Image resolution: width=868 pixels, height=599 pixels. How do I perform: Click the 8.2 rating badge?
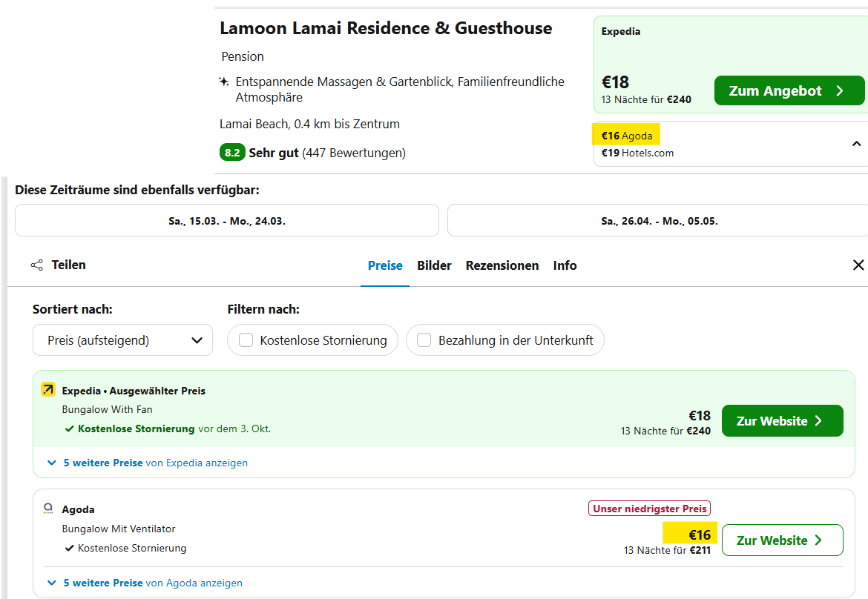(232, 153)
